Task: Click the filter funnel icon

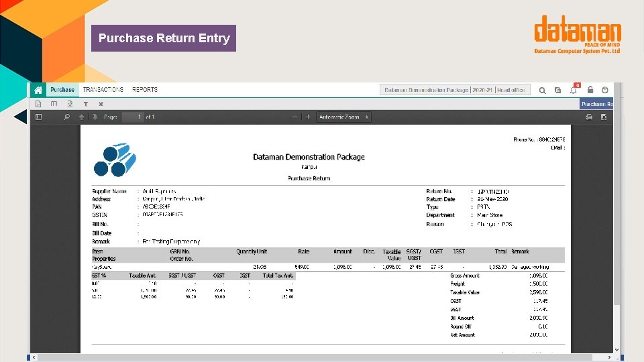Action: pyautogui.click(x=85, y=105)
